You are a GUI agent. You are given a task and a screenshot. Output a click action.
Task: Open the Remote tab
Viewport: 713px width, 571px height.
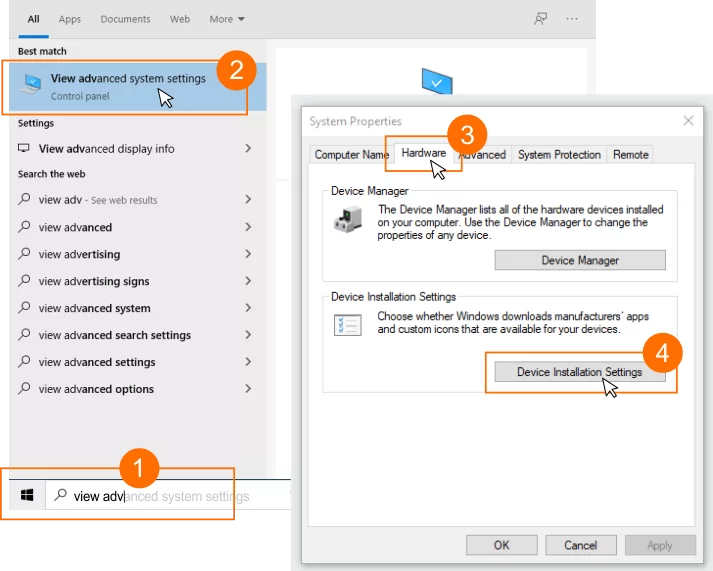pyautogui.click(x=630, y=155)
